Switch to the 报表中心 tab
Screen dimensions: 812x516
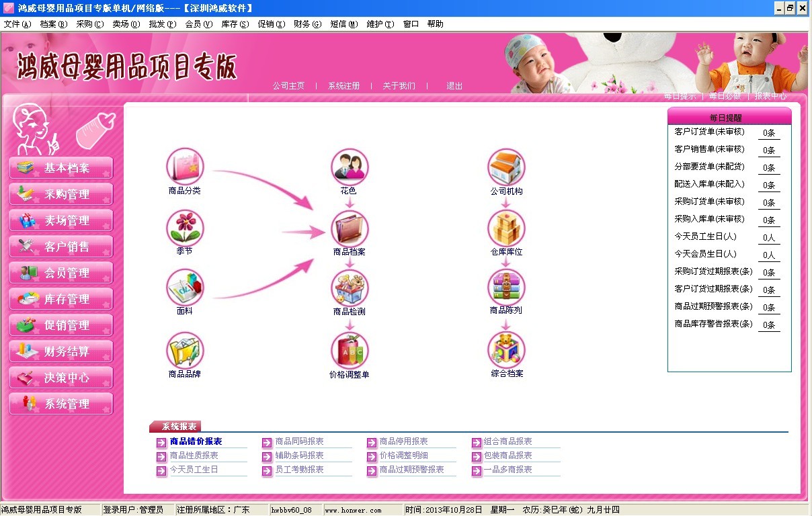[x=770, y=96]
